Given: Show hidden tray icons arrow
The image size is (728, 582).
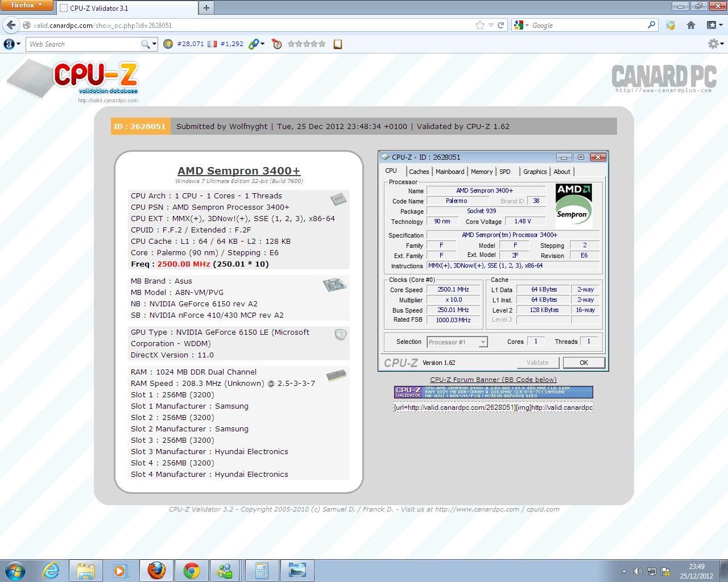Looking at the screenshot, I should pos(624,571).
